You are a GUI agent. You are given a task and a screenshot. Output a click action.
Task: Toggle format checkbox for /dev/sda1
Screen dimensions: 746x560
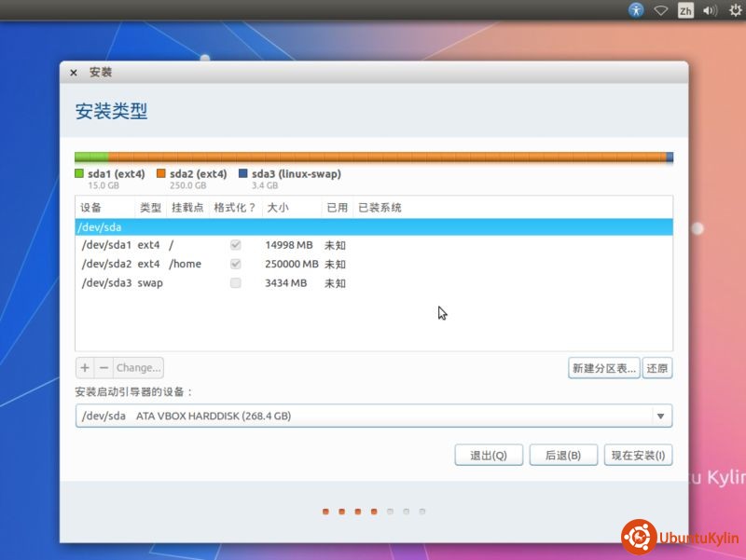(236, 245)
